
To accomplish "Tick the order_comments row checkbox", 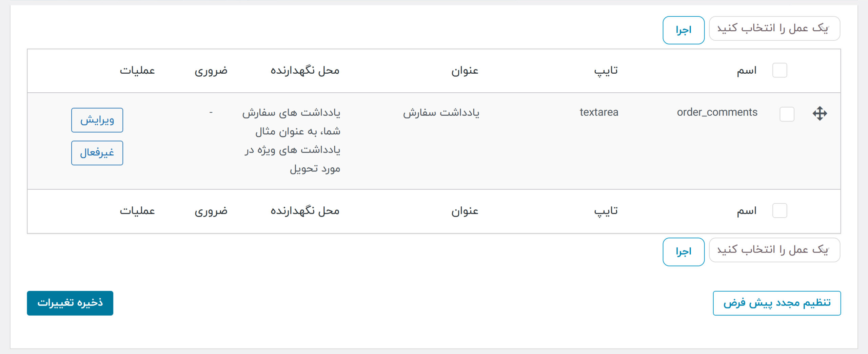I will [787, 114].
